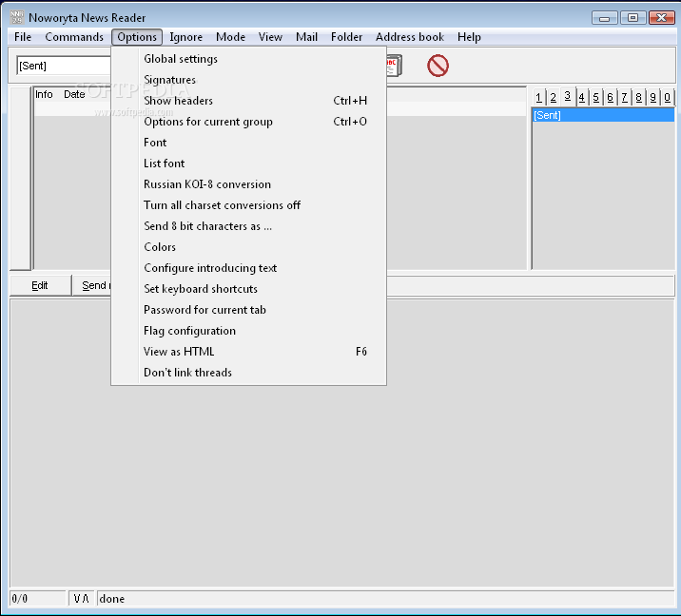Screen dimensions: 681x616
Task: Open Send 8 bit characters as ...
Action: coord(249,225)
